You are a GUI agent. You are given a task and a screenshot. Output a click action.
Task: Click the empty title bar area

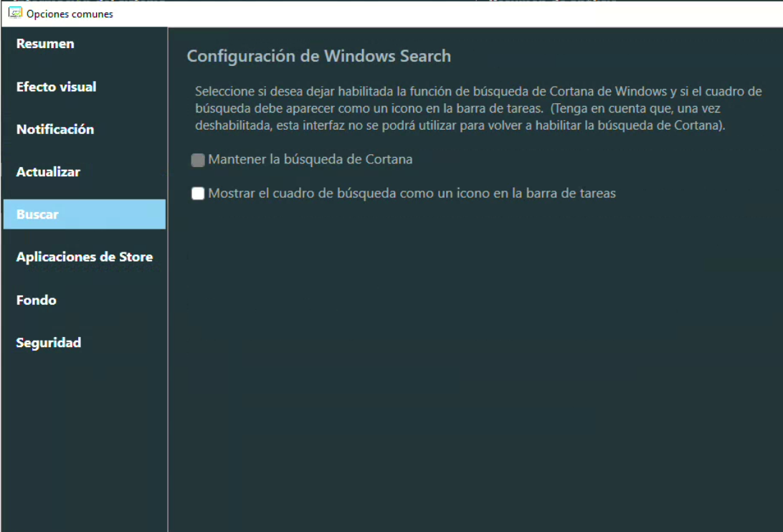[430, 14]
